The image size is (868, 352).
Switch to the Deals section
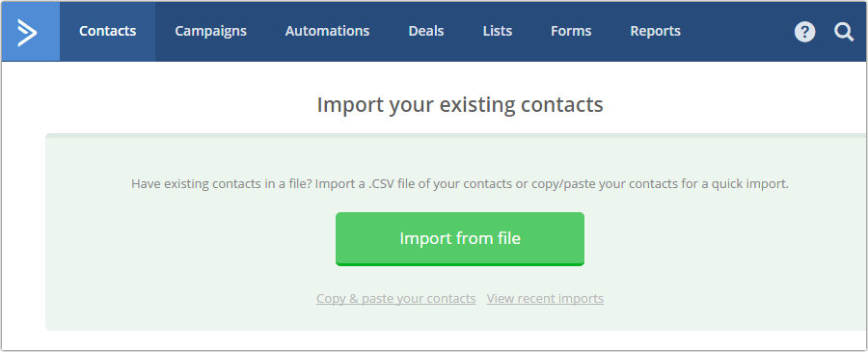click(426, 32)
